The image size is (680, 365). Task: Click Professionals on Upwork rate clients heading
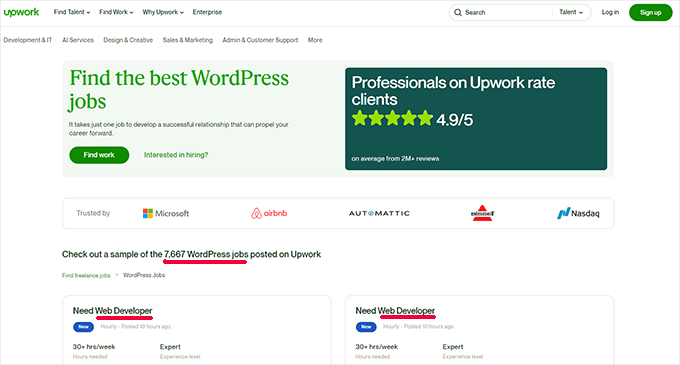tap(453, 91)
